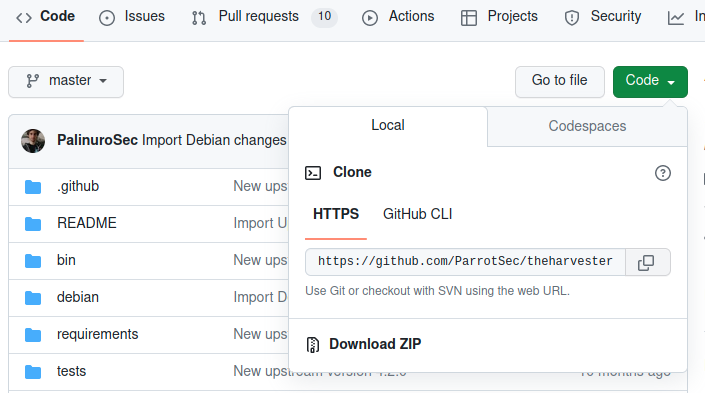Click the folder icon next to tests

33,372
